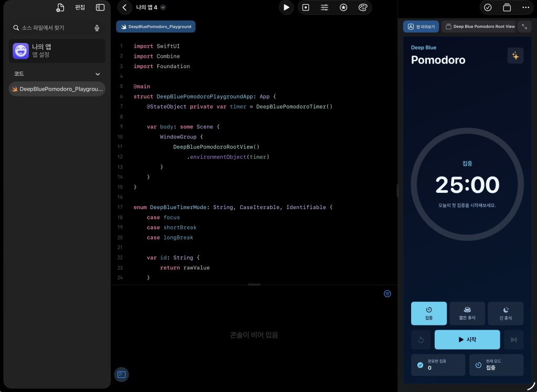Click the step-through record square icon
Screen dimensions: 537x392
306,7
